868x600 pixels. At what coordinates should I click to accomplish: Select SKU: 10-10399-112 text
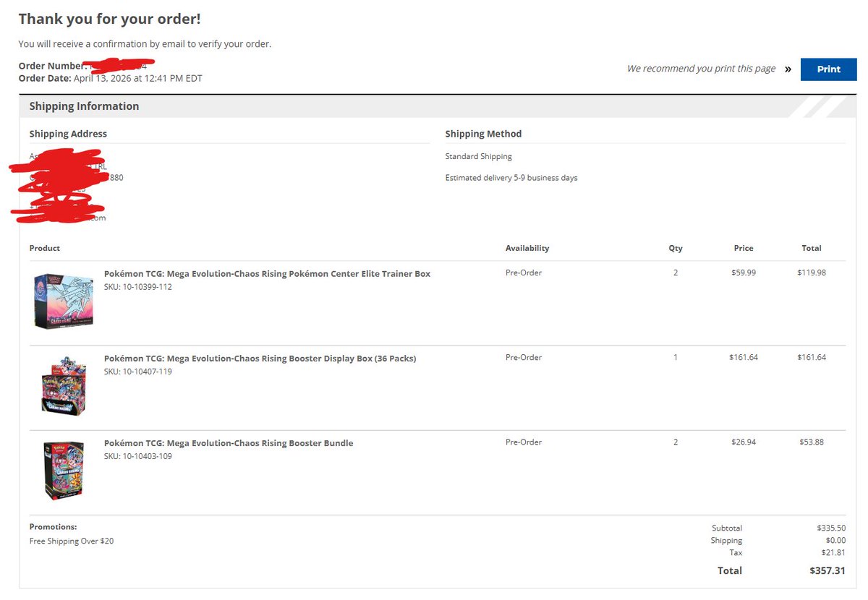coord(137,287)
